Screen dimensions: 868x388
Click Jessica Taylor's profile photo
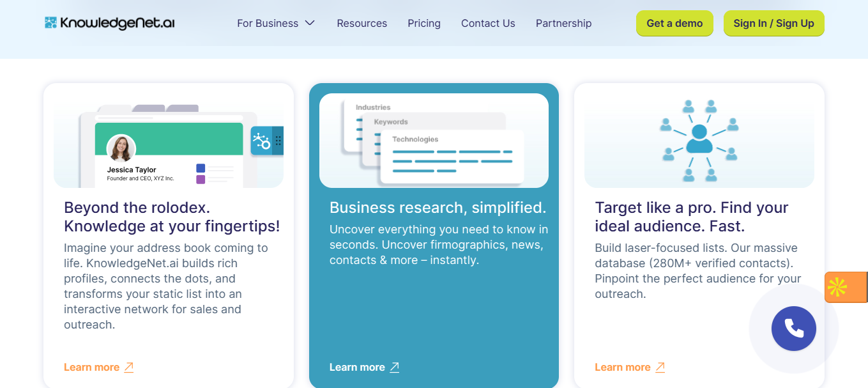(x=121, y=148)
